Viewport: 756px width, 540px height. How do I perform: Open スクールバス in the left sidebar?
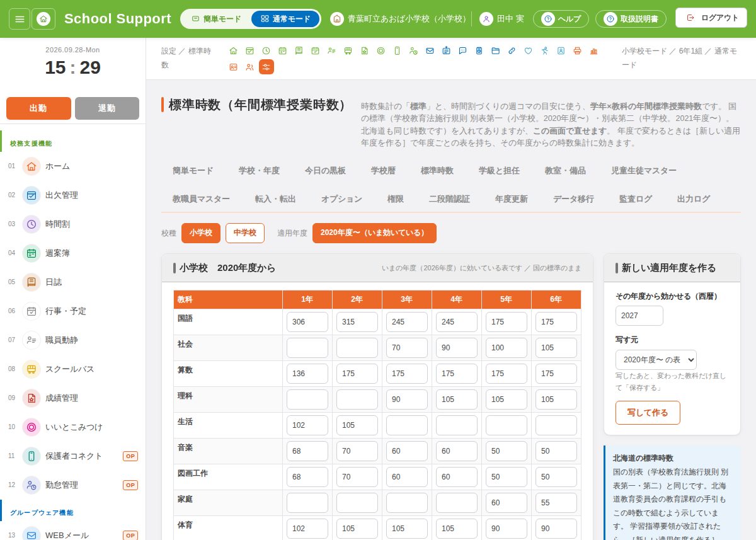pyautogui.click(x=73, y=369)
